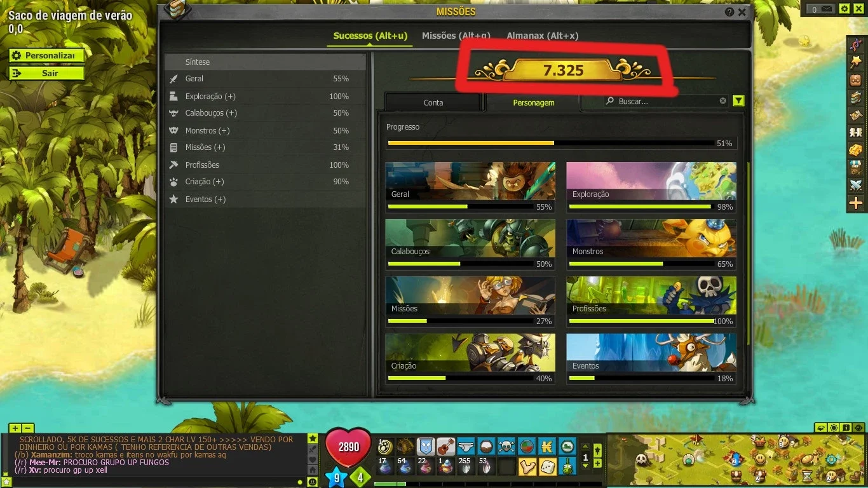Select Síntese in the left list

[x=265, y=62]
